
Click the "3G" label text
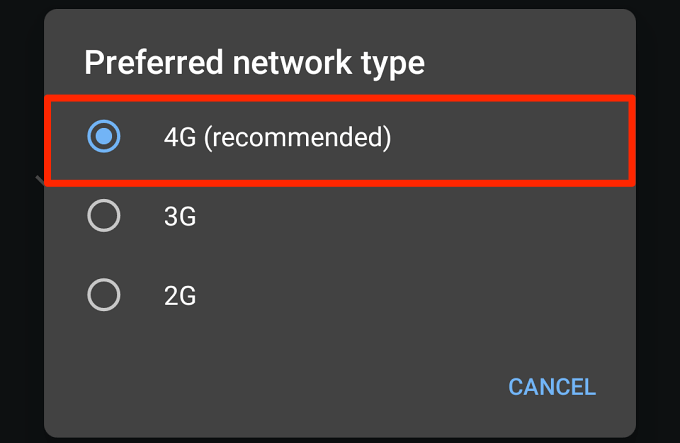point(180,216)
